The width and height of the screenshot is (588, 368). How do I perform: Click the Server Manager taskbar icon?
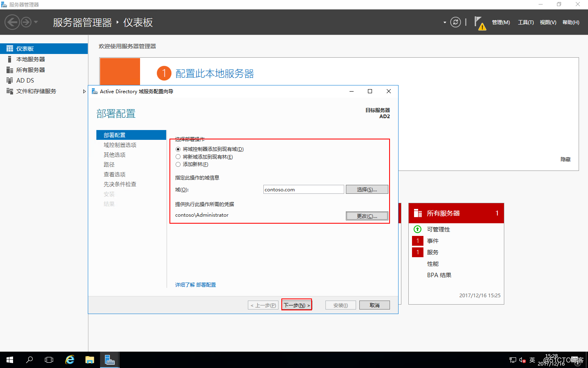click(x=109, y=360)
